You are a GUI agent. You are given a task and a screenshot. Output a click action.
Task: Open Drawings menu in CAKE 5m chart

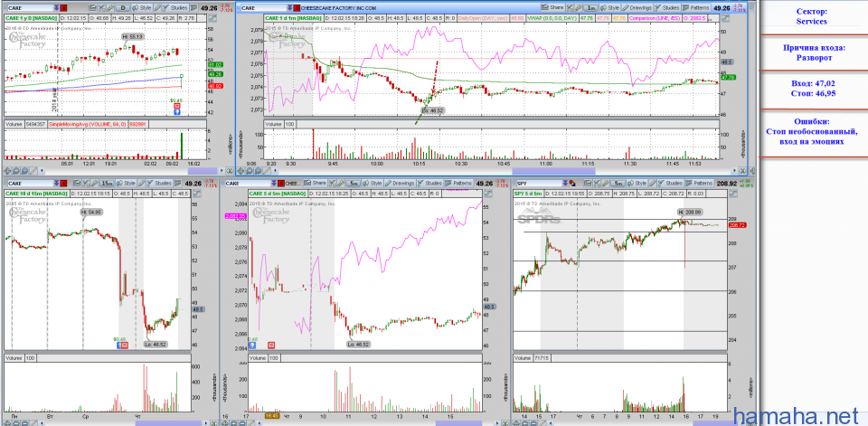click(x=399, y=184)
